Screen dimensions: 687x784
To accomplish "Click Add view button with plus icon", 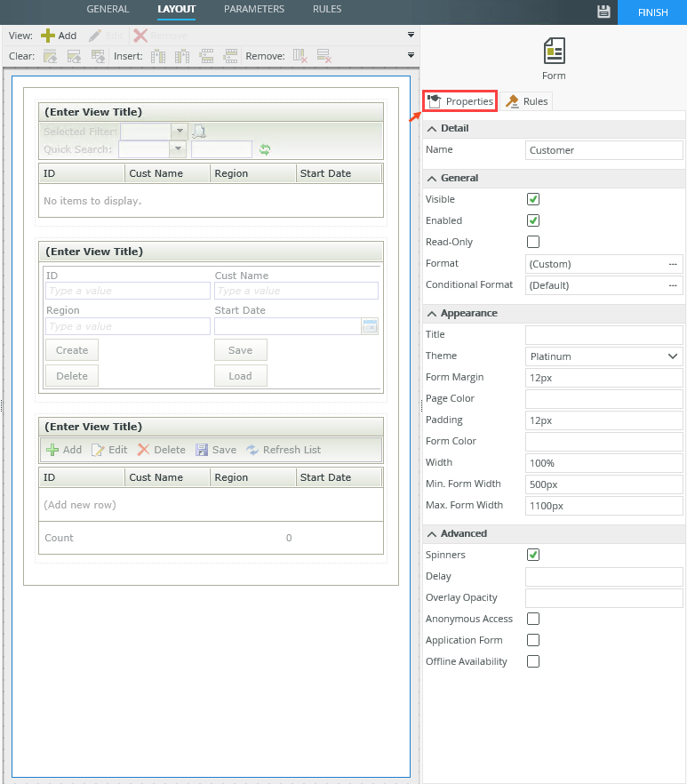I will pos(59,36).
